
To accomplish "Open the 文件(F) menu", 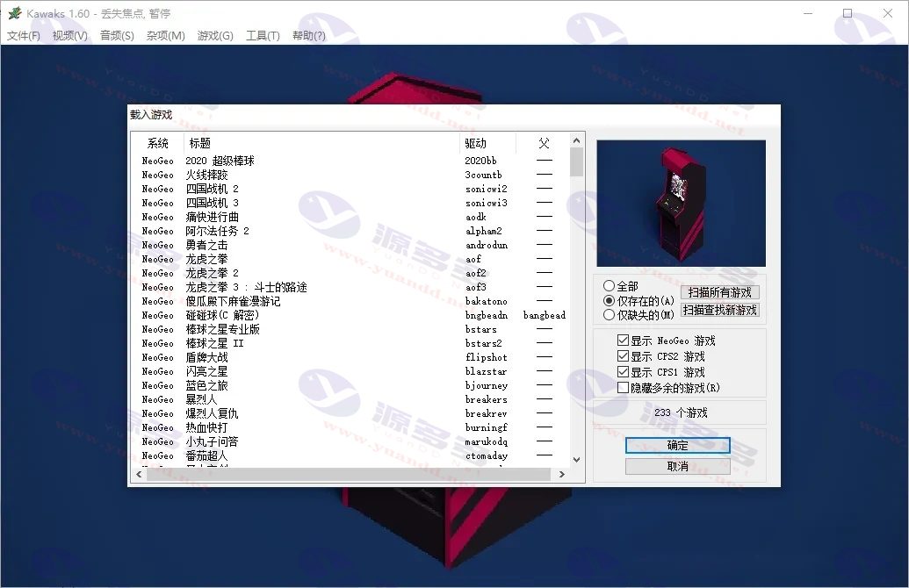I will (x=24, y=36).
